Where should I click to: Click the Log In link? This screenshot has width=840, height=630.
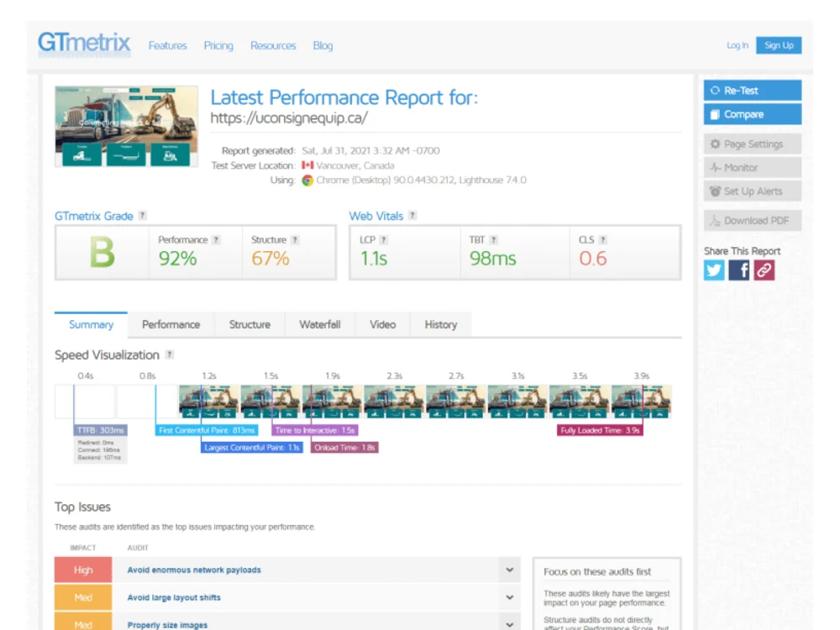click(738, 45)
